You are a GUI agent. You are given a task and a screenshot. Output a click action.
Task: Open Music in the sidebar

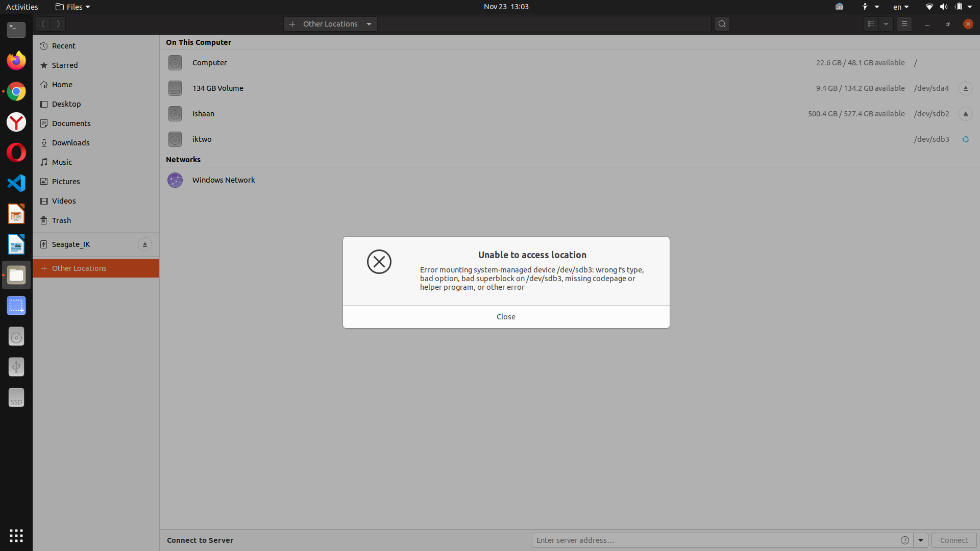coord(96,162)
